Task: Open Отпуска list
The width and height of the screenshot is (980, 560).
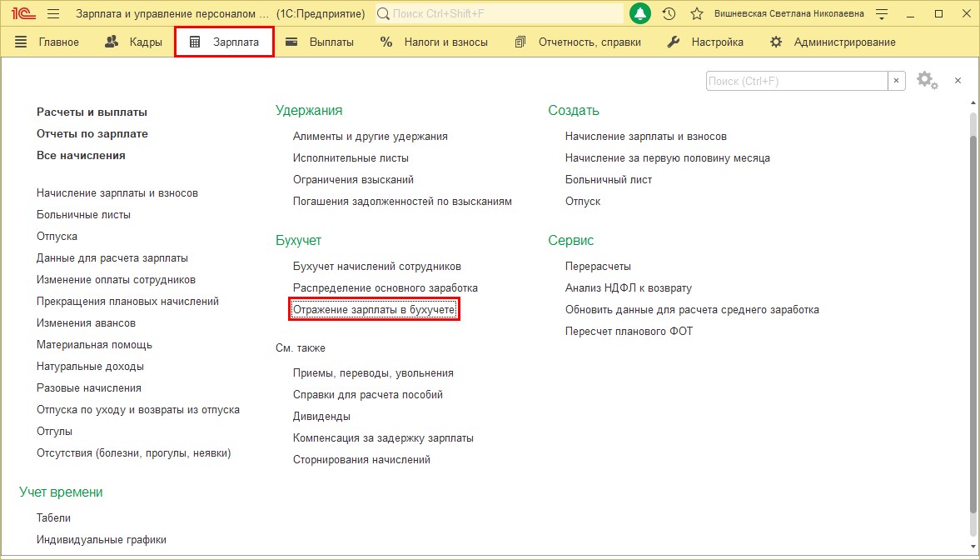Action: click(x=57, y=237)
